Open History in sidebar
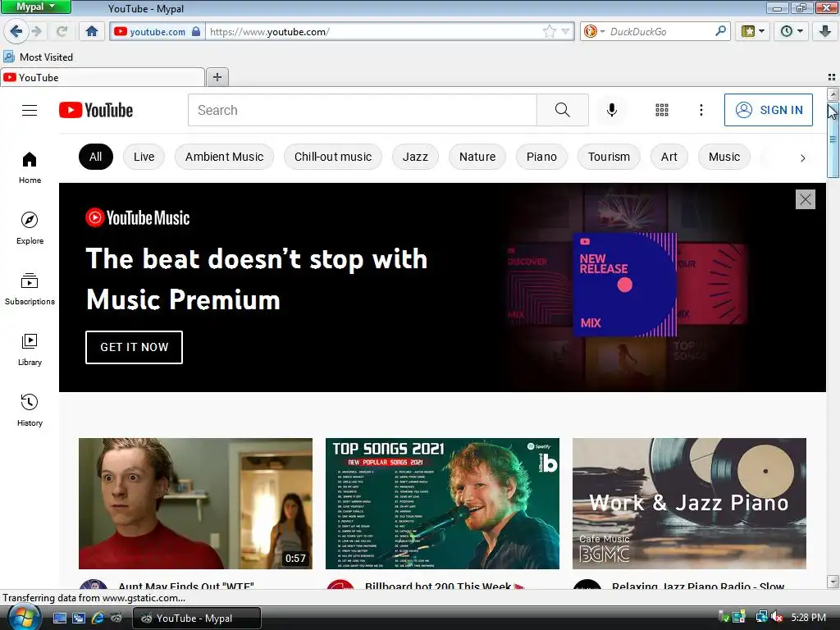The image size is (840, 630). tap(30, 410)
